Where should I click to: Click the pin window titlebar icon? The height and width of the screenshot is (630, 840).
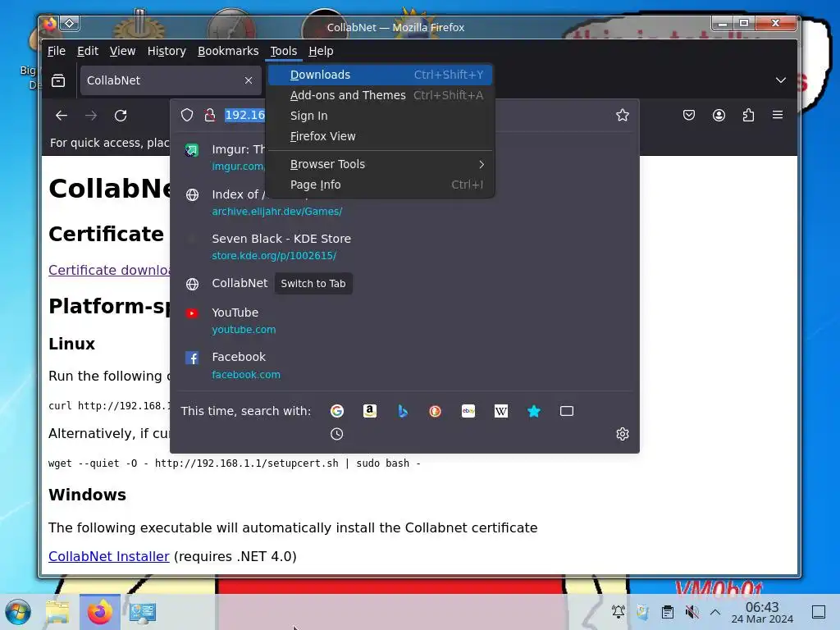(70, 23)
